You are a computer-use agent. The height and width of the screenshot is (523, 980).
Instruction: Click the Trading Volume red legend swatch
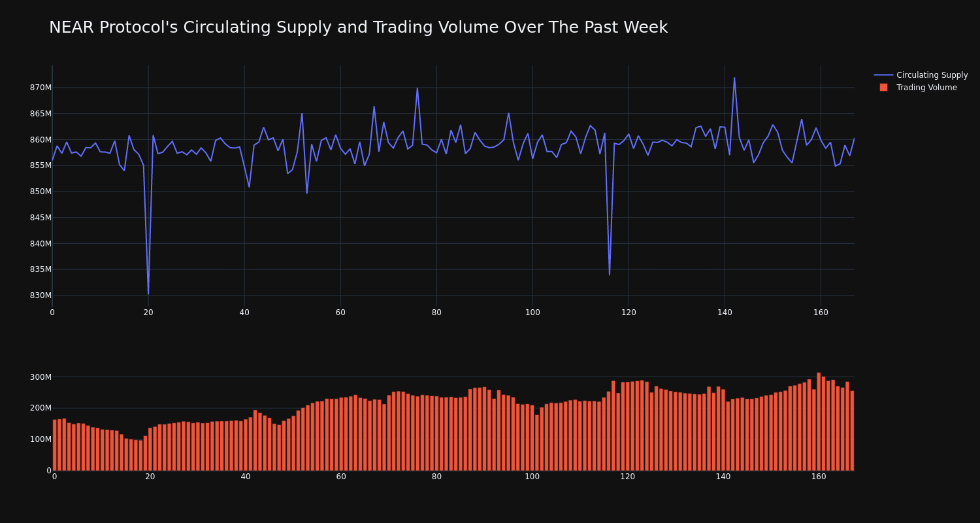pyautogui.click(x=883, y=88)
